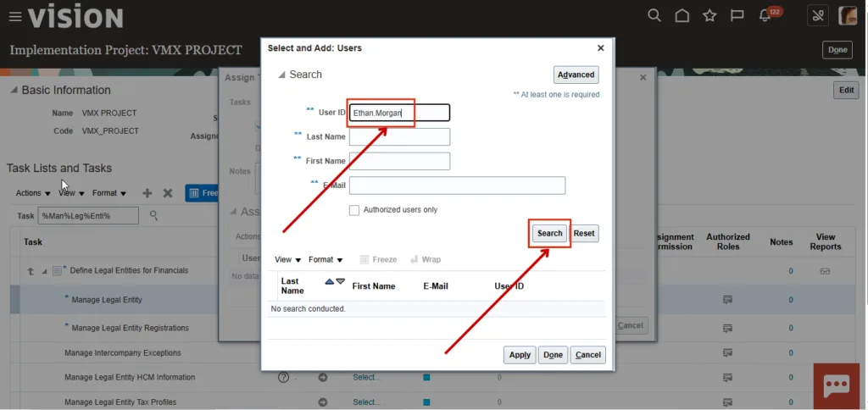Image resolution: width=868 pixels, height=410 pixels.
Task: Collapse the Basic Information section
Action: tap(13, 91)
